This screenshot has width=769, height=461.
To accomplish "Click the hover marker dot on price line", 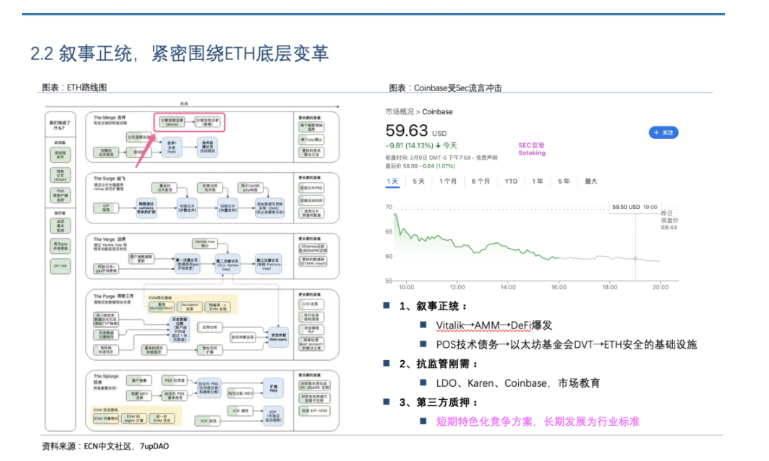I will click(636, 258).
